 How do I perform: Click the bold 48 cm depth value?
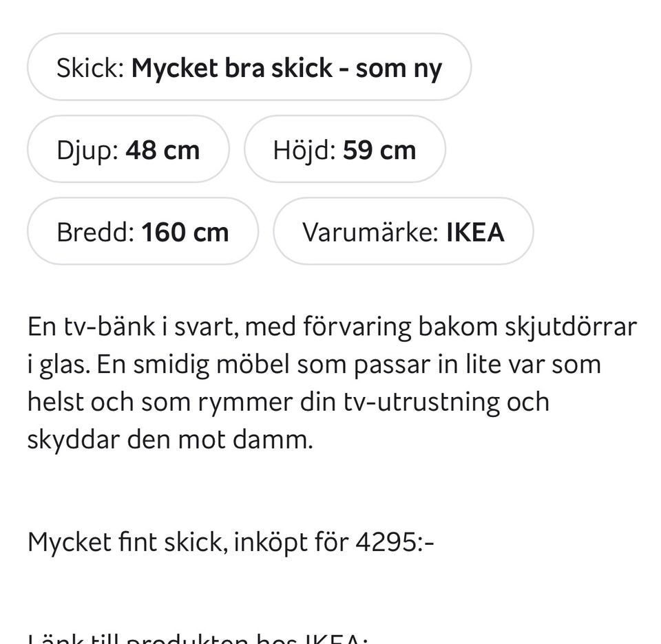[162, 150]
